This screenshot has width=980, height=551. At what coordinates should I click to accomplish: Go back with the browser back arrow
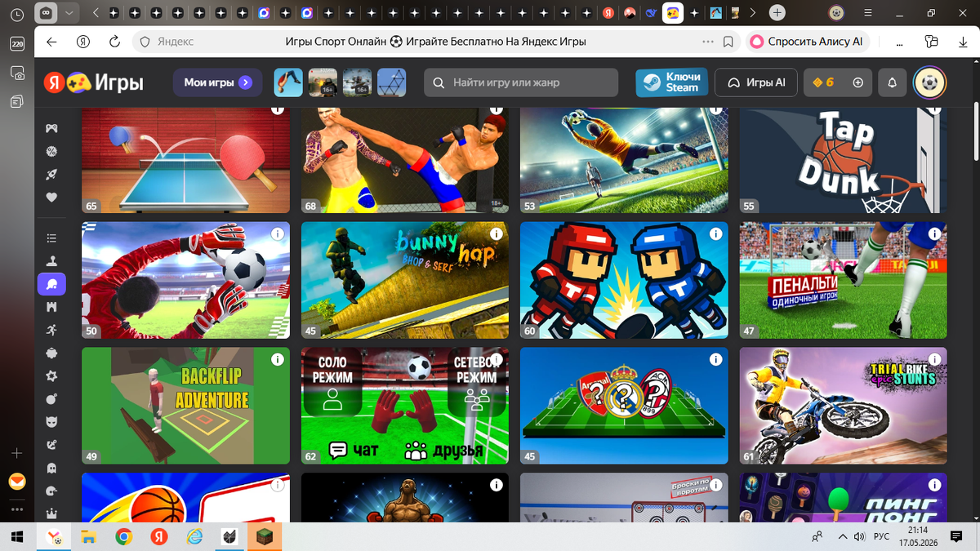pos(52,42)
